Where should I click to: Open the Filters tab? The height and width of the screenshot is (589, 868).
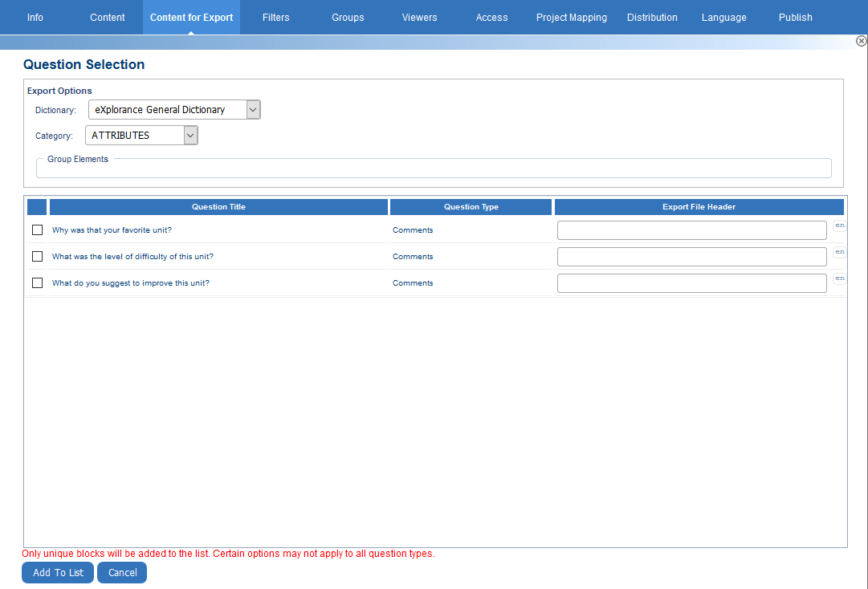275,17
